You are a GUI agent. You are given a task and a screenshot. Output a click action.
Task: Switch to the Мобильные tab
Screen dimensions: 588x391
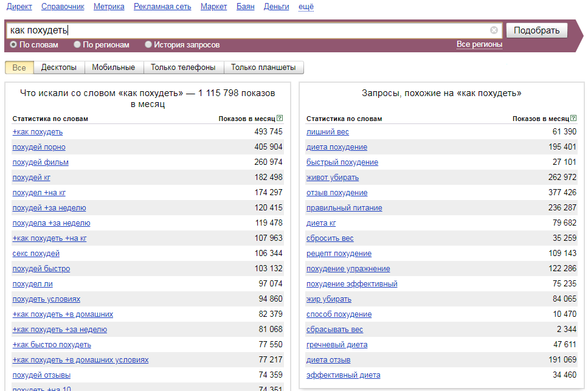point(114,67)
